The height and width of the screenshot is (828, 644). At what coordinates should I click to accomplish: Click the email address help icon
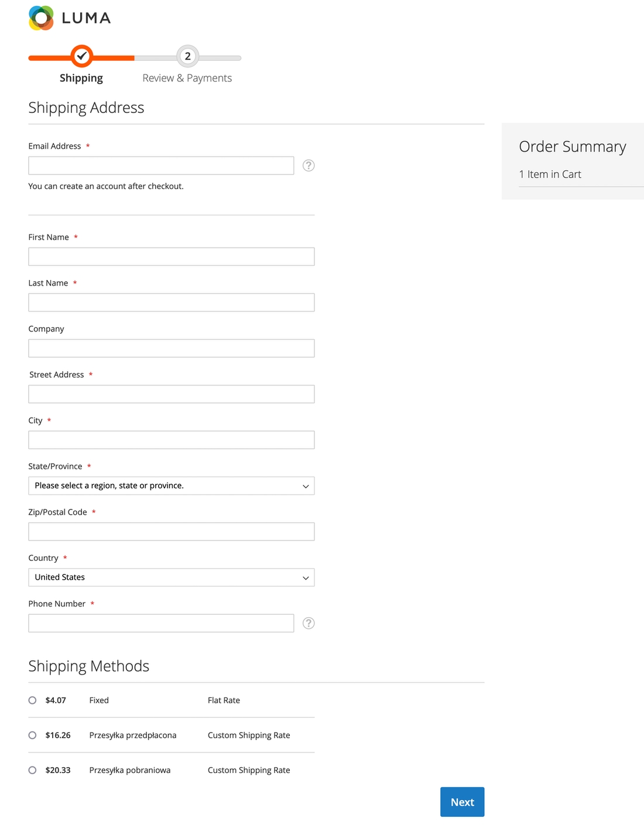click(x=309, y=166)
